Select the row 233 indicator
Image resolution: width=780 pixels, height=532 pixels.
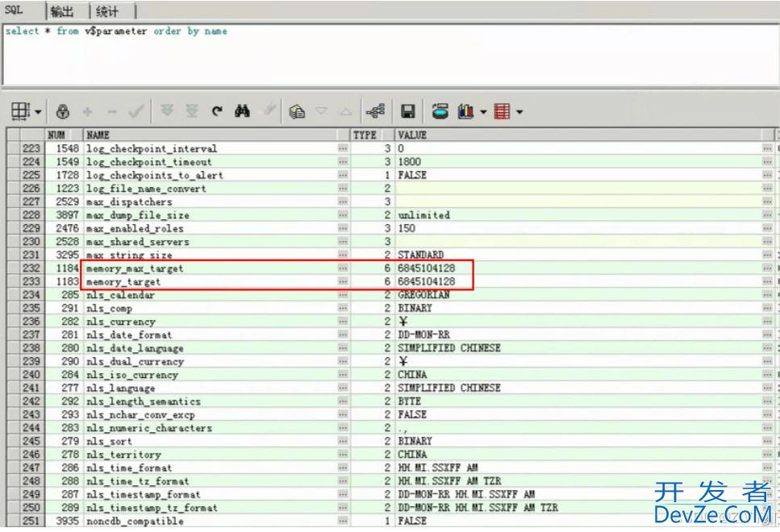click(x=31, y=281)
